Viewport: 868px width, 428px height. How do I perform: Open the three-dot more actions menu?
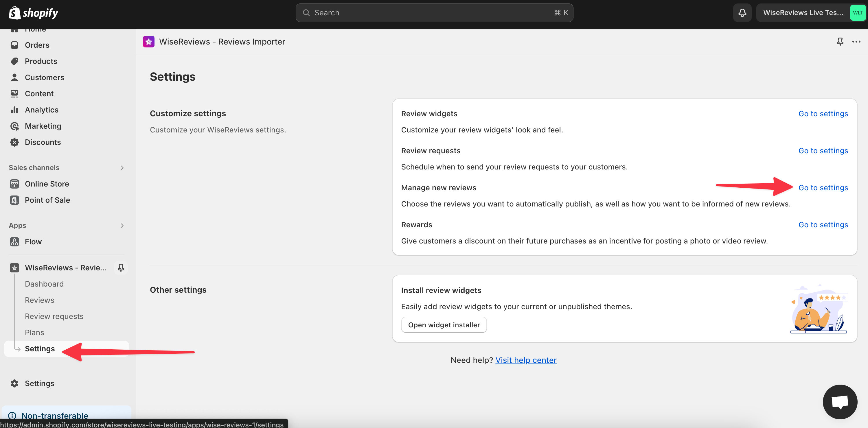[856, 42]
